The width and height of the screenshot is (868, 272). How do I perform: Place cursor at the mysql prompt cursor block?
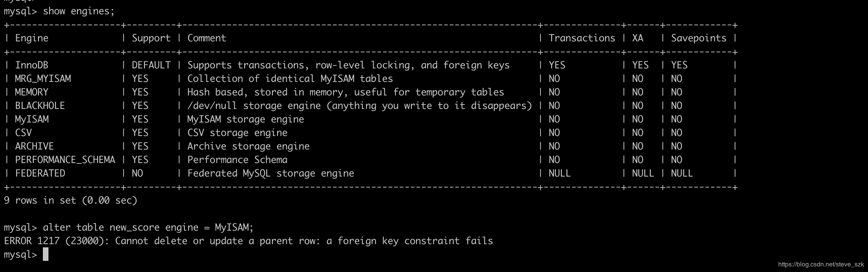(46, 255)
